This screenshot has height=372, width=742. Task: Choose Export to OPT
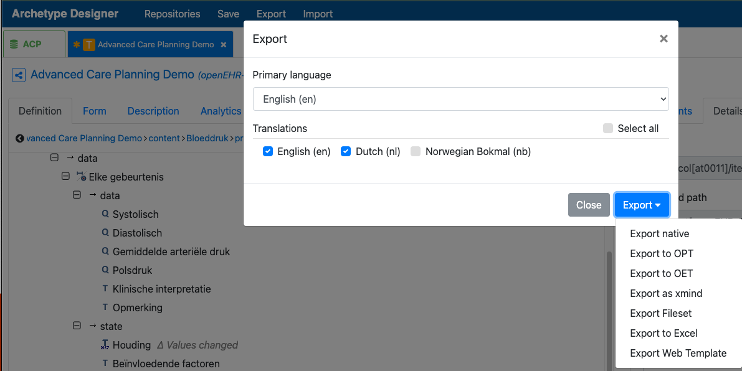click(x=661, y=254)
